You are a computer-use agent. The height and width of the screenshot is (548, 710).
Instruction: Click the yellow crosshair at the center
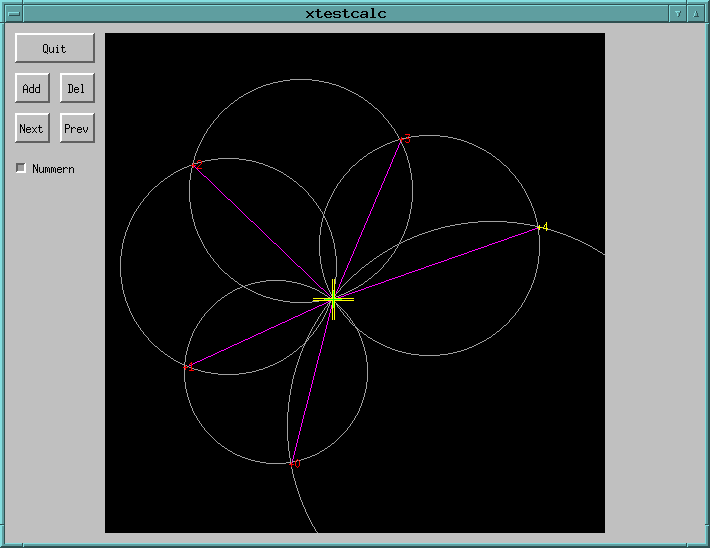point(333,298)
